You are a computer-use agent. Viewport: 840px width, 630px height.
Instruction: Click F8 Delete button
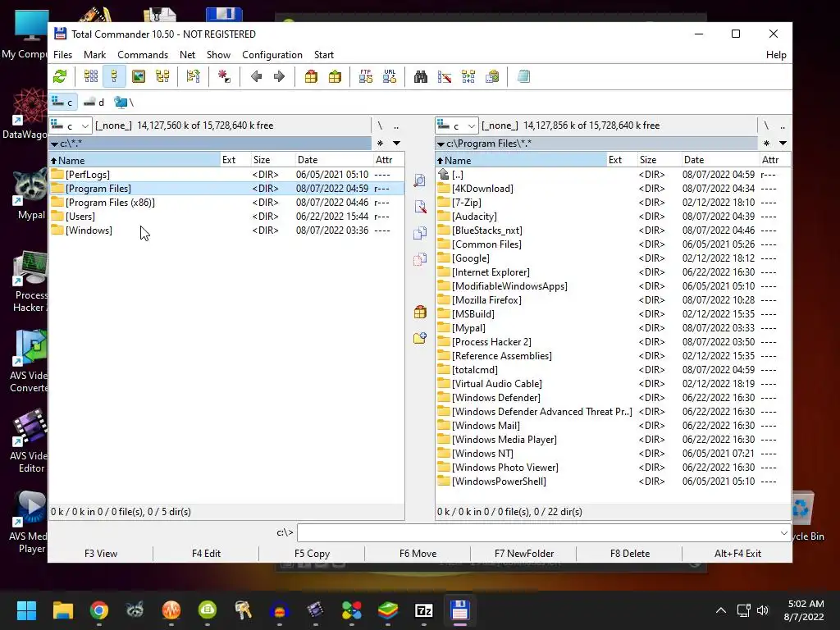pyautogui.click(x=629, y=554)
